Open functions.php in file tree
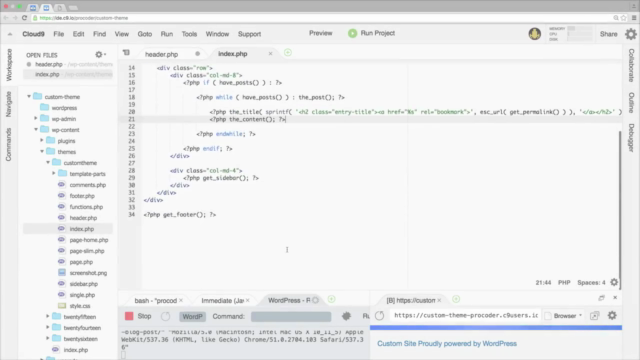The image size is (640, 360). [x=86, y=207]
